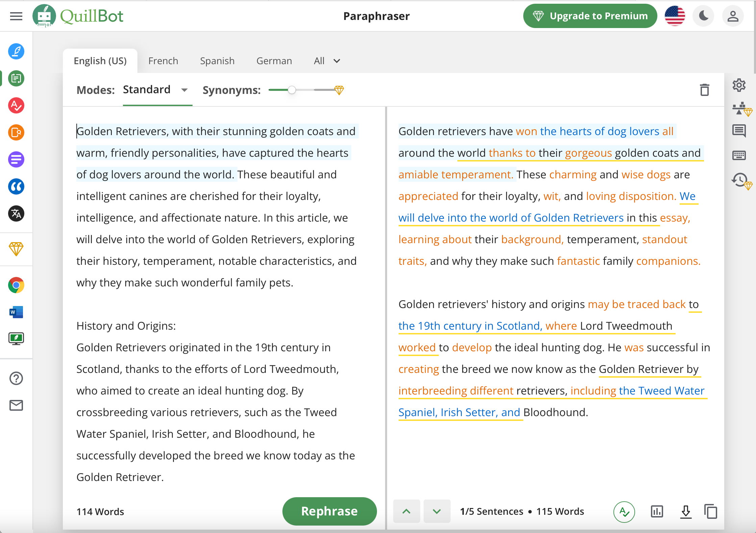Click the copy output text icon
The height and width of the screenshot is (533, 756).
(710, 510)
